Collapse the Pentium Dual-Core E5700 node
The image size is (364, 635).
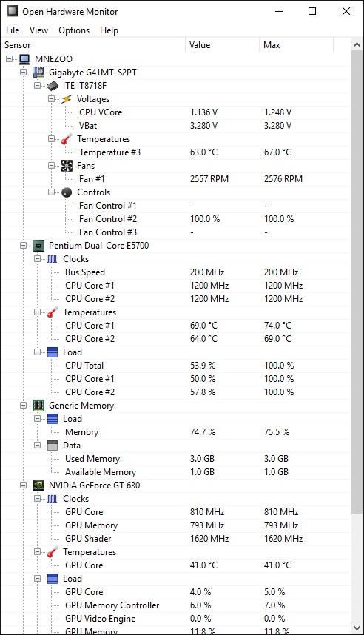point(24,246)
